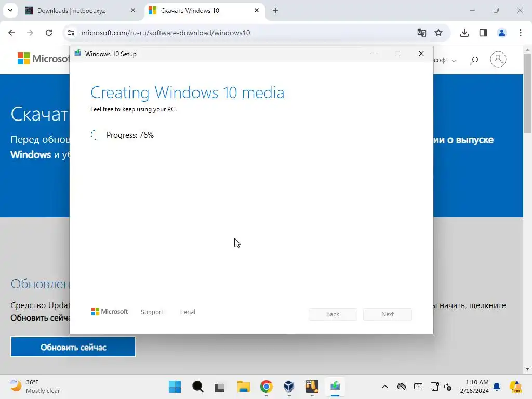Open site information icon in address bar
Viewport: 532px width, 399px height.
(71, 33)
